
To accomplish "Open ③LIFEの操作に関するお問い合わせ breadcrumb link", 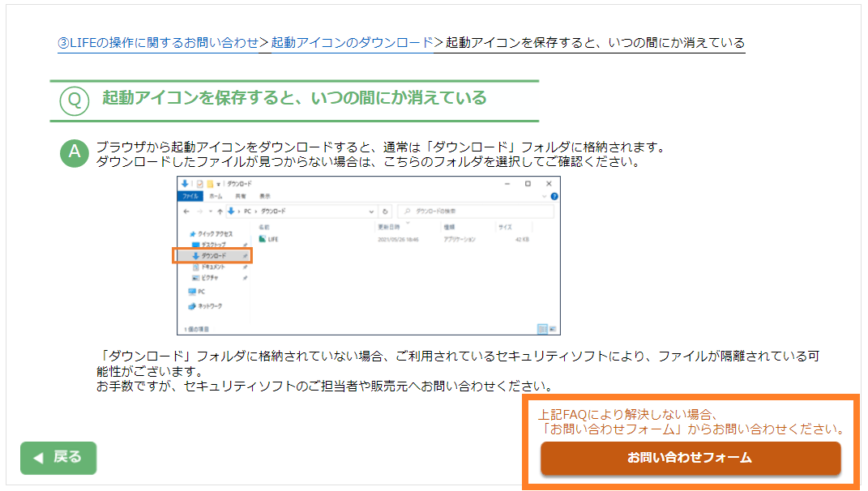I will click(157, 42).
